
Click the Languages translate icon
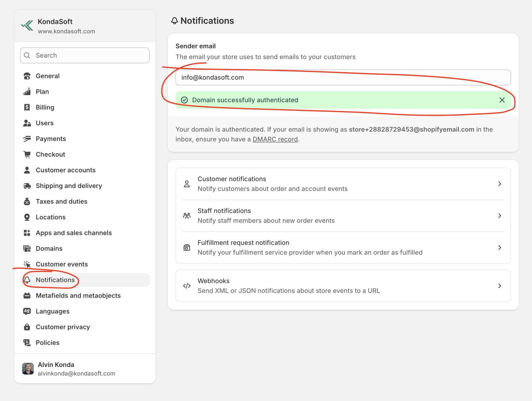[x=27, y=311]
